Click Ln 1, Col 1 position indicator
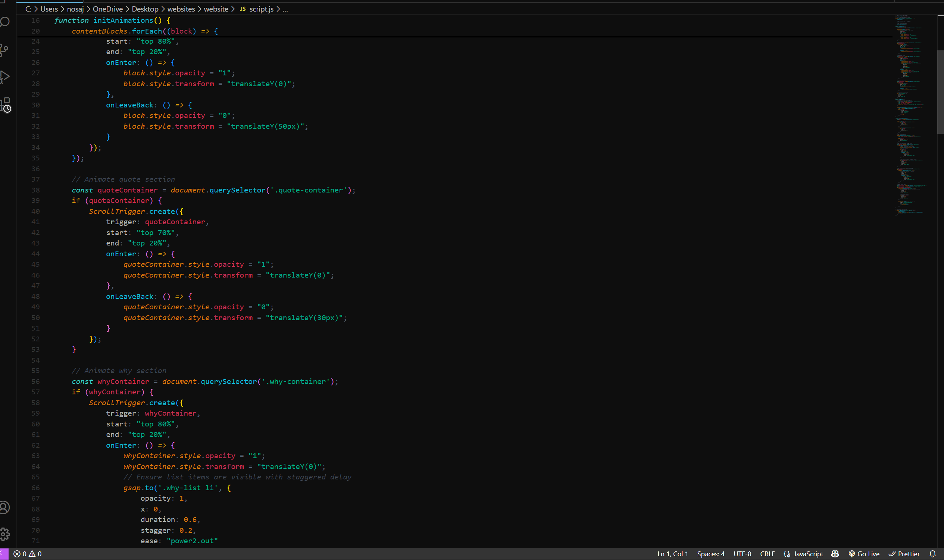This screenshot has width=944, height=560. click(x=672, y=554)
